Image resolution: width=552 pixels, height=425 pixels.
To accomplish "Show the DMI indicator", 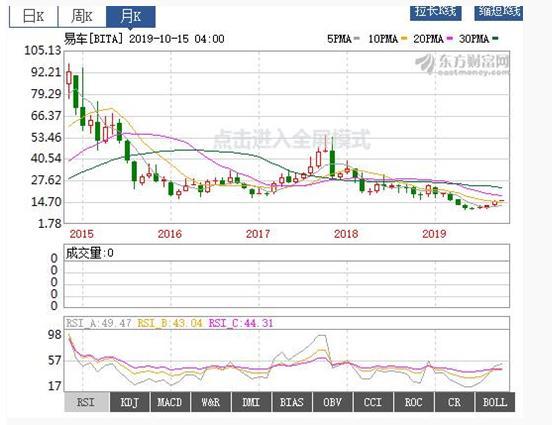I will click(x=251, y=402).
